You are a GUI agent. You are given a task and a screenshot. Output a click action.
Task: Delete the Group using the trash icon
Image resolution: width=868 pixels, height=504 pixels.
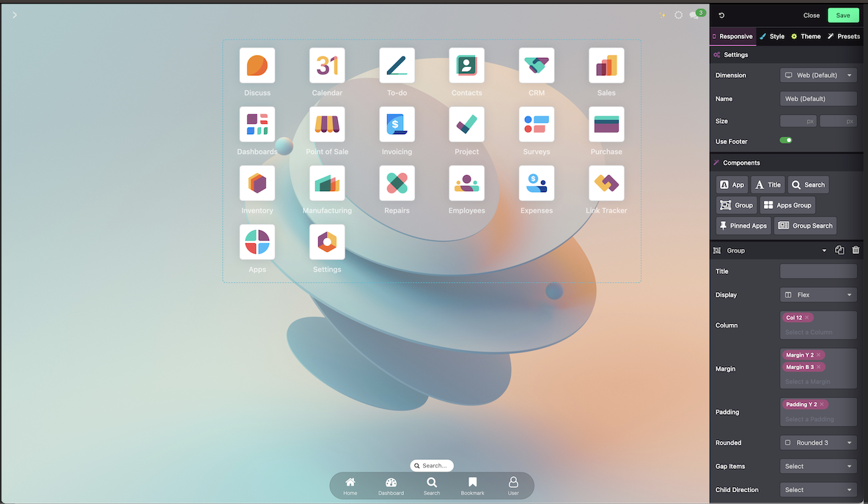coord(855,250)
